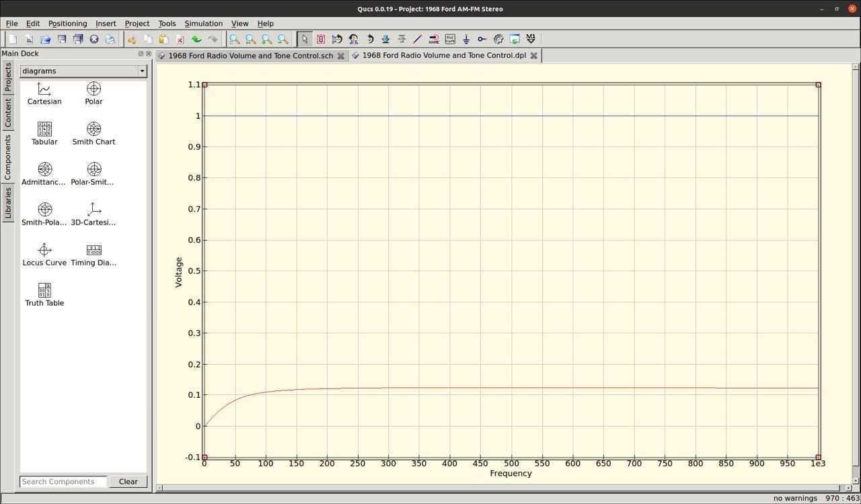This screenshot has height=504, width=861.
Task: Close the .dpl document tab
Action: point(534,56)
